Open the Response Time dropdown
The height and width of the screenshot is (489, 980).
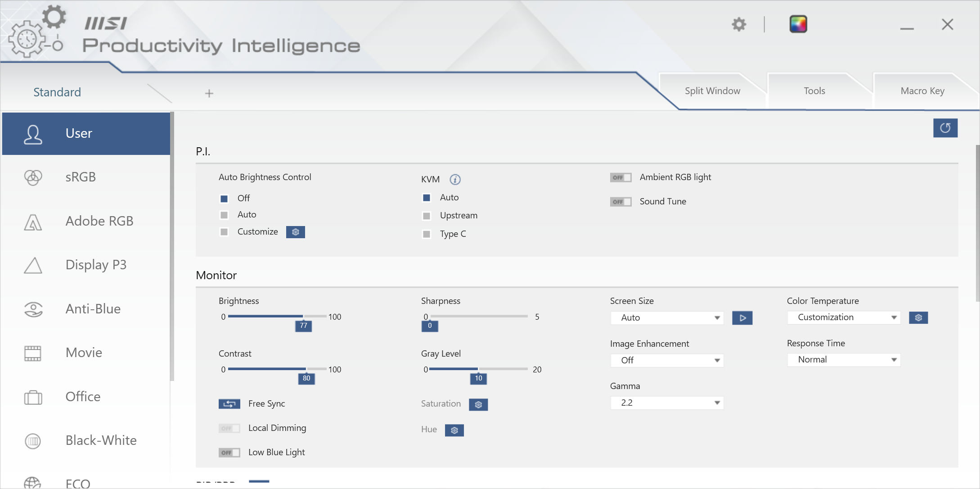click(844, 360)
